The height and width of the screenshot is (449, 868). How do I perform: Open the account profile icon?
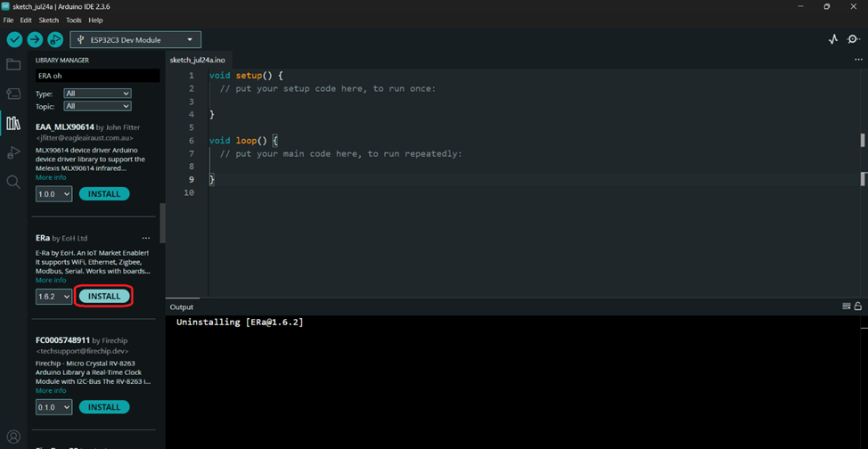pos(13,437)
